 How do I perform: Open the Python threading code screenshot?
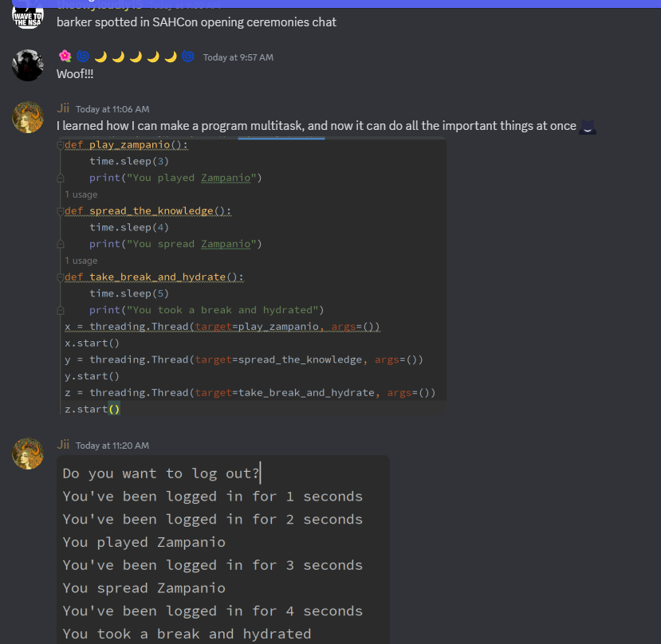coord(251,277)
